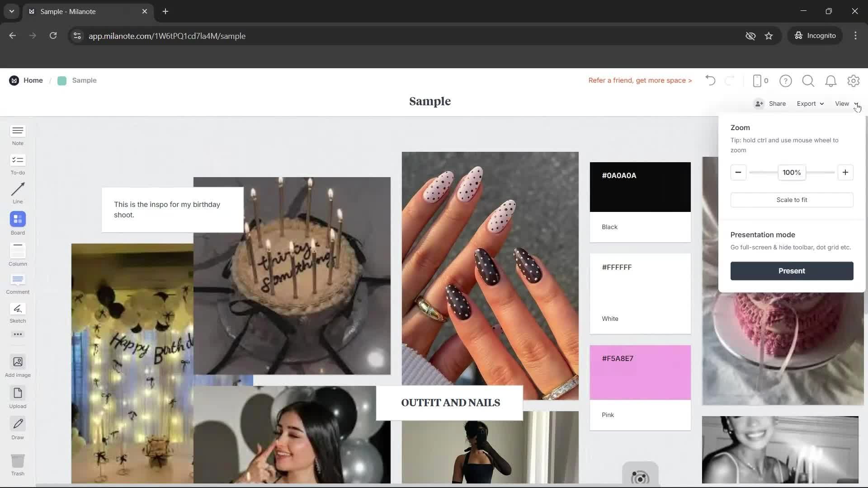Click the Add image tool

(x=18, y=365)
